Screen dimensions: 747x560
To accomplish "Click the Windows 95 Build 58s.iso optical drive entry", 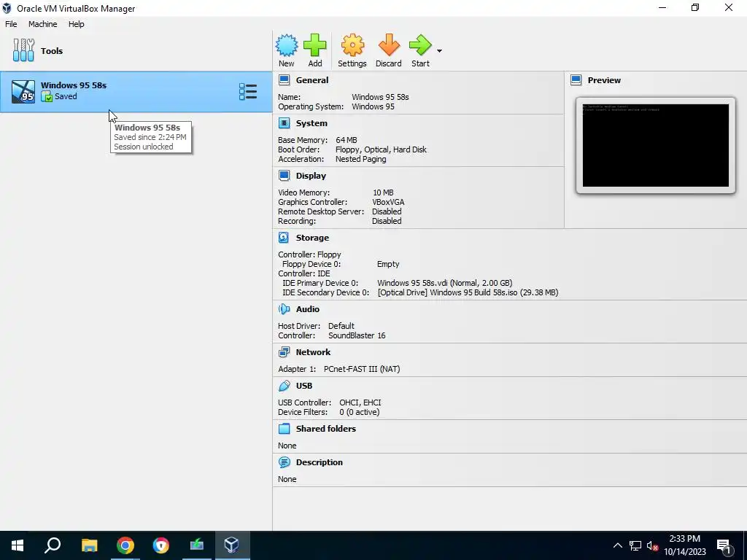I will pos(468,292).
